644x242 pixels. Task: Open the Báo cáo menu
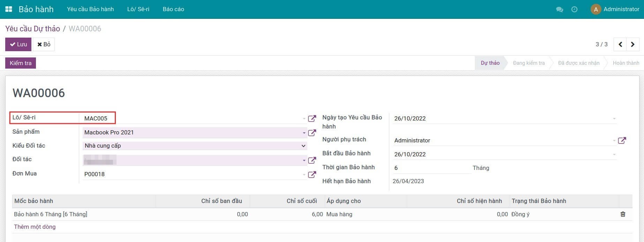pyautogui.click(x=173, y=9)
